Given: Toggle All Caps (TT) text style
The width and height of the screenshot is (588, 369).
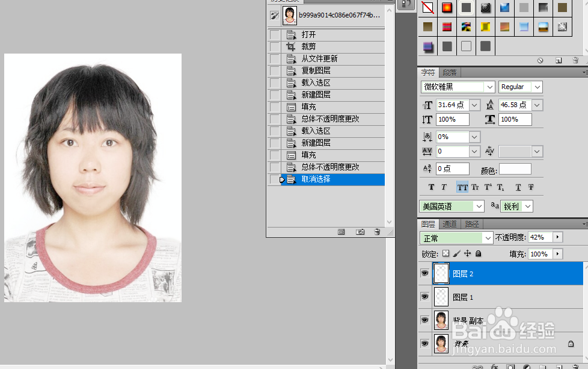Looking at the screenshot, I should click(462, 187).
